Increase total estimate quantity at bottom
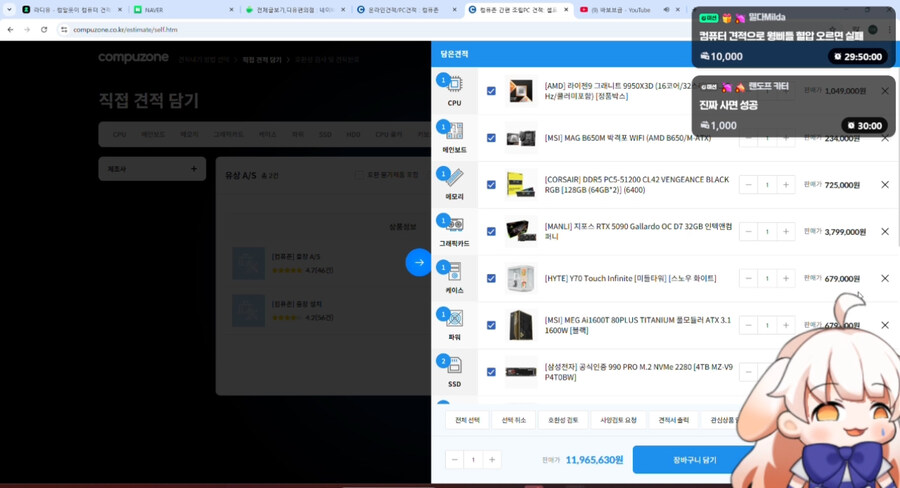The image size is (900, 488). [492, 459]
